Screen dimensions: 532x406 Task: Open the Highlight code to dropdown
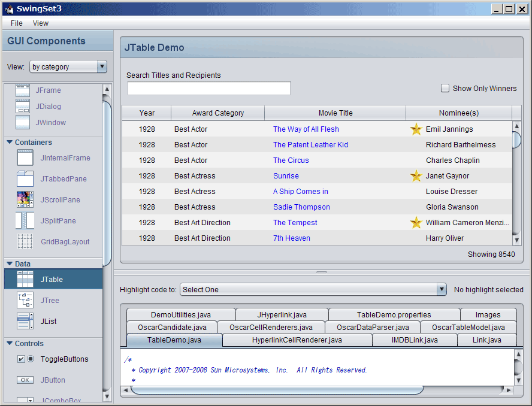(x=313, y=289)
